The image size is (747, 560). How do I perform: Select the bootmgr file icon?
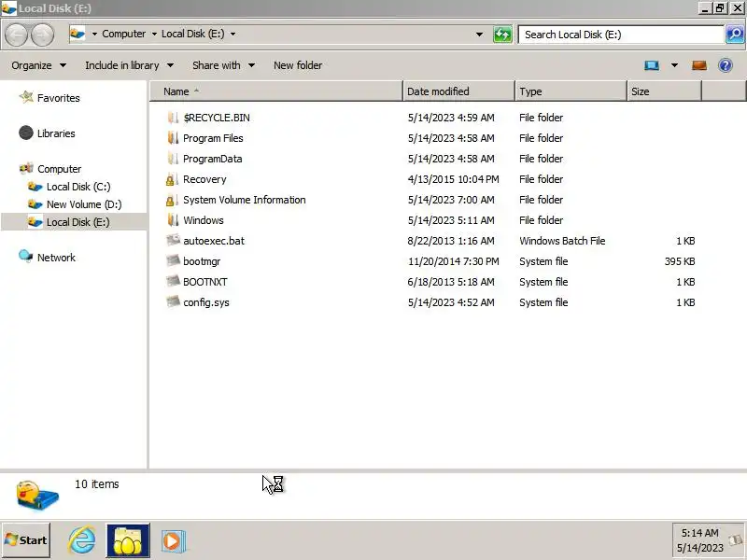click(173, 260)
